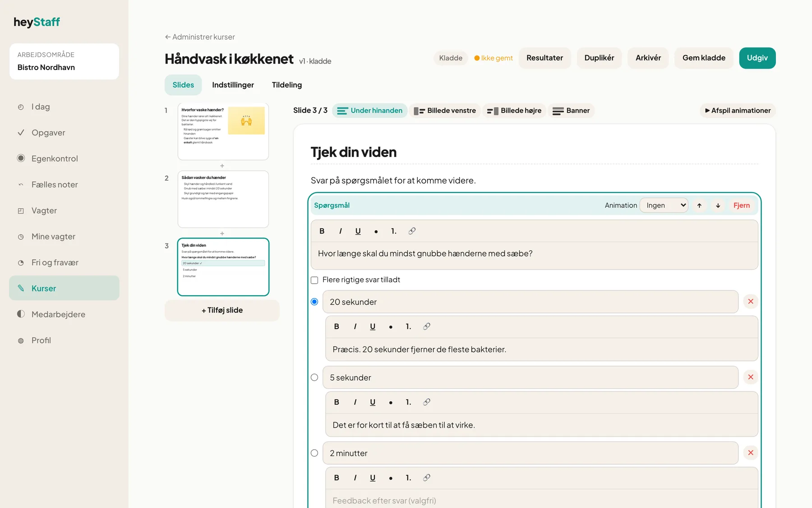Add a new slide with 'Tilføj slide'
This screenshot has height=508, width=812.
222,310
